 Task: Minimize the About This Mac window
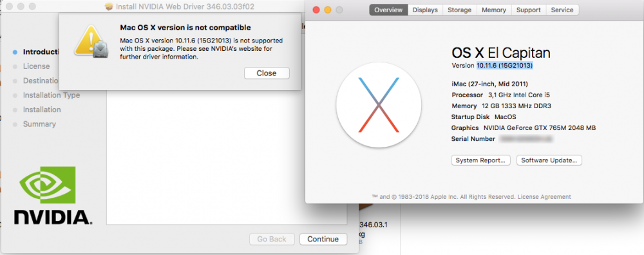[327, 10]
